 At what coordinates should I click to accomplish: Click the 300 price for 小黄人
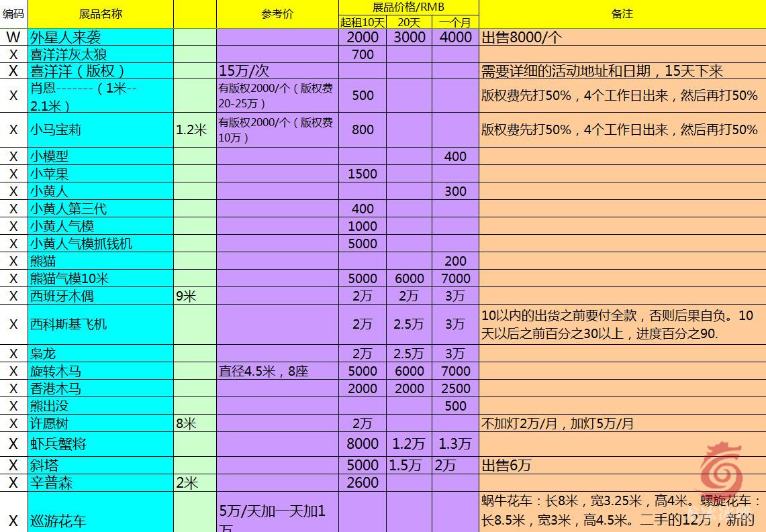455,191
